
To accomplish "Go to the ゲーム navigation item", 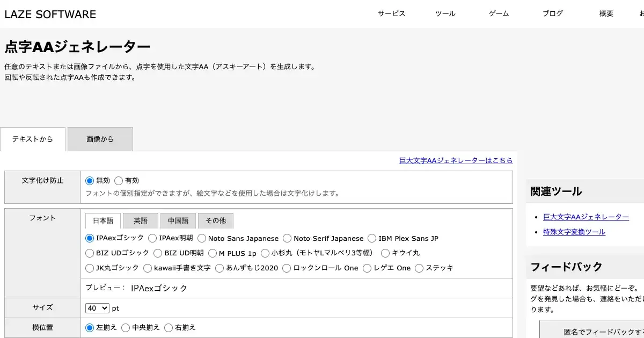I will (499, 14).
